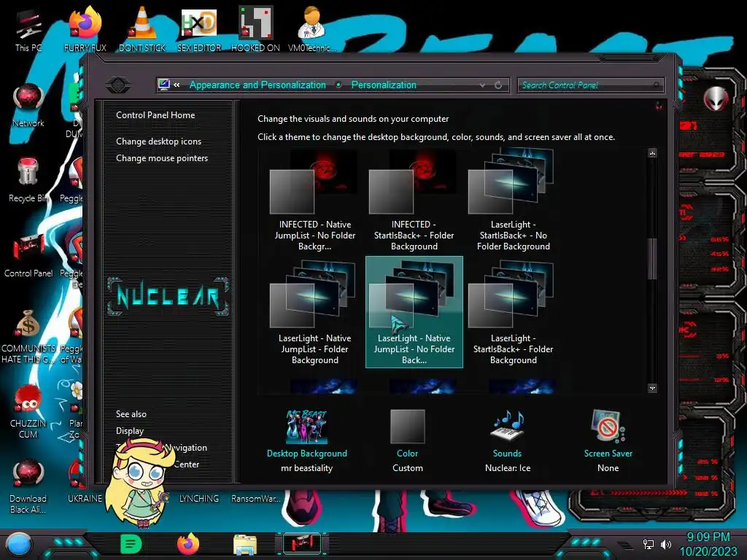Screen dimensions: 747x560
Task: Click the Personalization breadcrumb
Action: [384, 85]
